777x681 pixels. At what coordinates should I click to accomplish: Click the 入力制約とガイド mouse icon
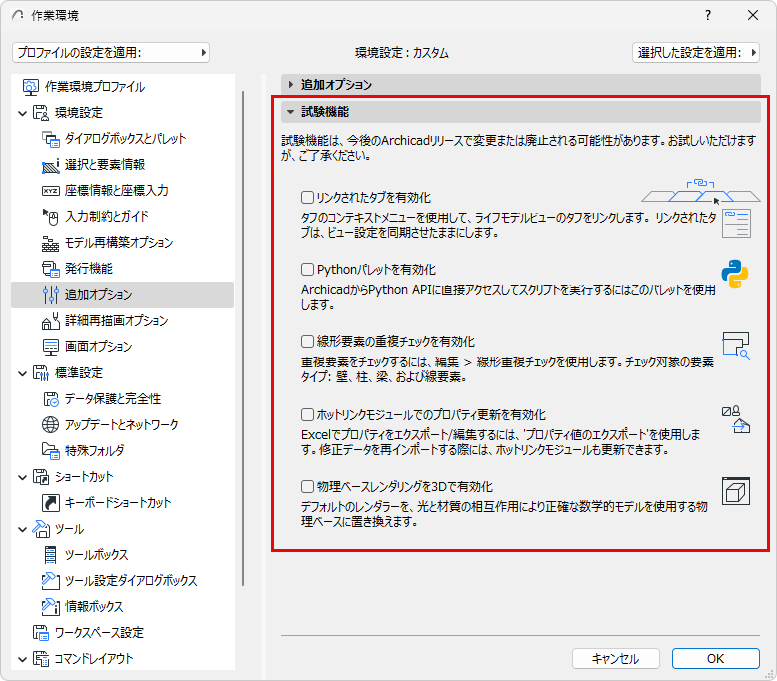click(x=51, y=217)
